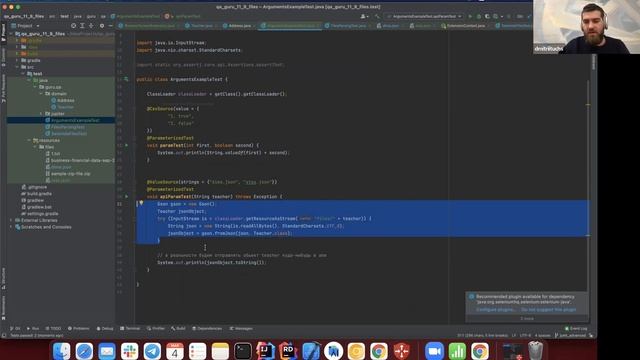Click the build hammer icon in toolbar
This screenshot has height=360, width=640.
(377, 16)
